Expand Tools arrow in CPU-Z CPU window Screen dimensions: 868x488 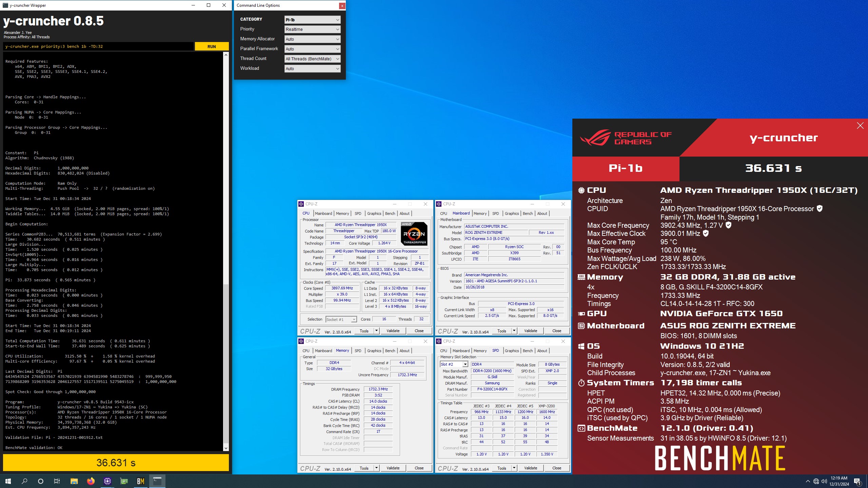click(376, 331)
